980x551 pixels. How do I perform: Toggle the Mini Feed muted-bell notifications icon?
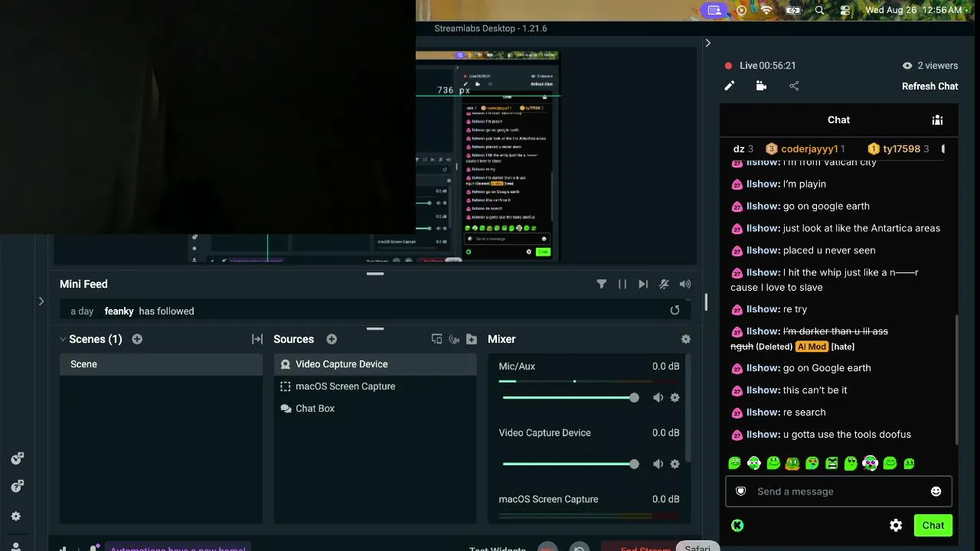[x=665, y=284]
